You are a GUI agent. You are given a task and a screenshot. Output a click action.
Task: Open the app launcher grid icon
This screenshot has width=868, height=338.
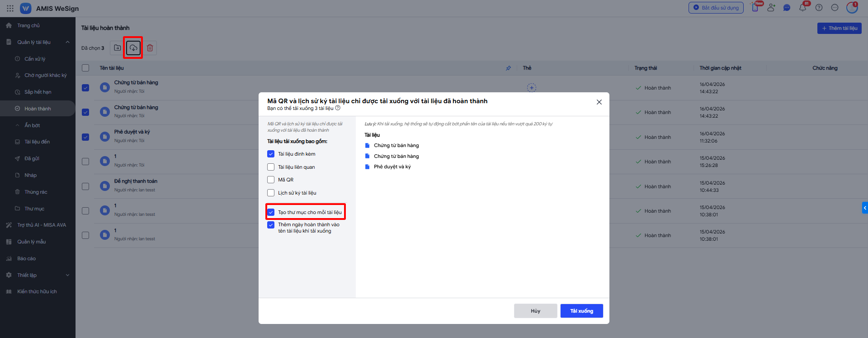click(10, 8)
